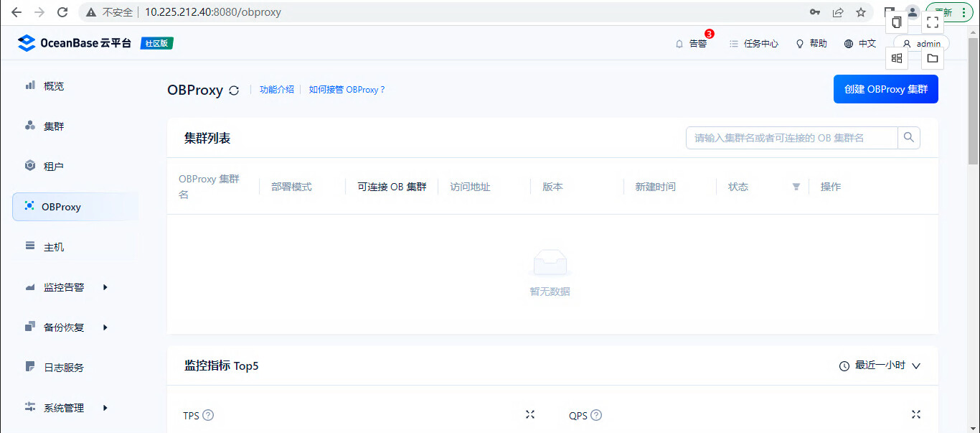Click the QPS help question-mark icon
980x433 pixels.
tap(596, 415)
